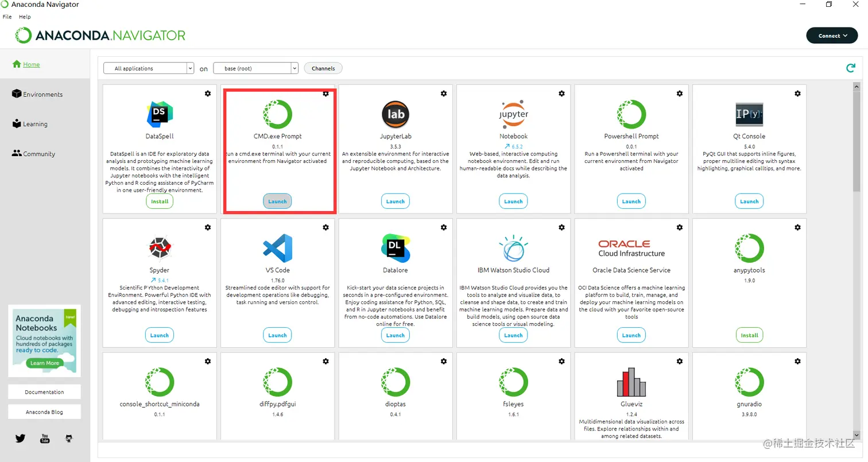The image size is (868, 462).
Task: Open the Anaconda Blog button
Action: pos(44,412)
